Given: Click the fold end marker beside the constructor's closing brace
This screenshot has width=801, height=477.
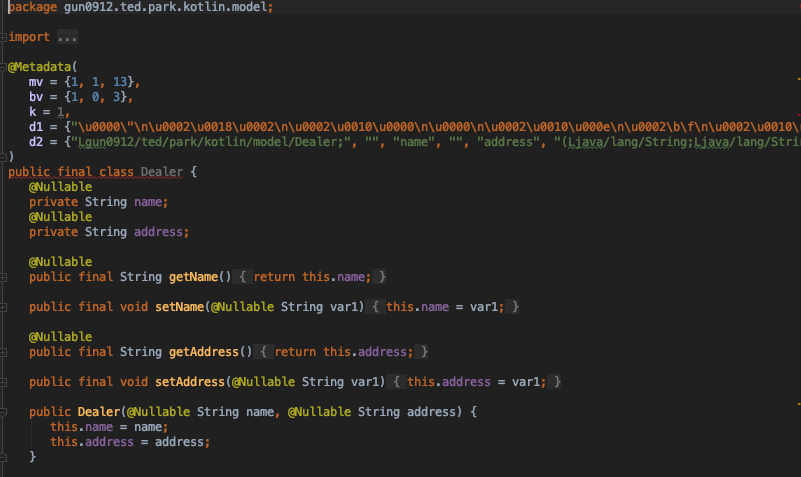Looking at the screenshot, I should [3, 457].
